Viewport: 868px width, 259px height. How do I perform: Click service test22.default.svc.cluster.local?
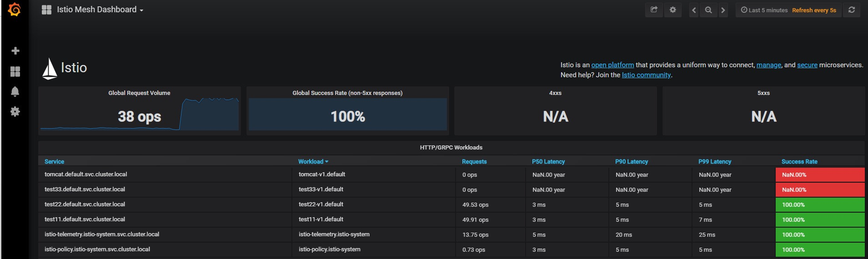coord(85,204)
